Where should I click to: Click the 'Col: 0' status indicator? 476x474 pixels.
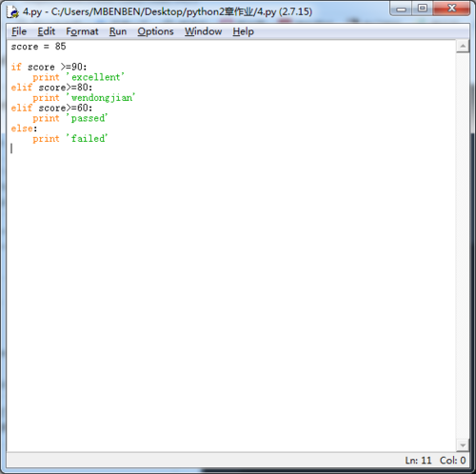(x=453, y=460)
